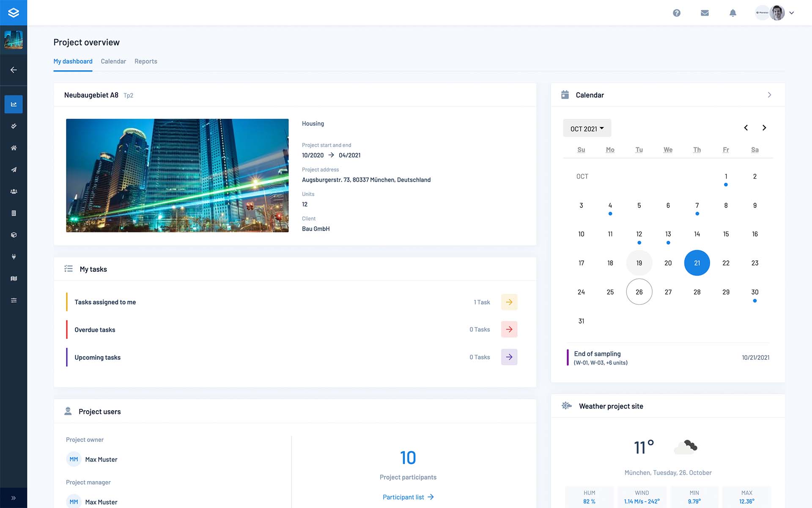Open the Participant list link
This screenshot has width=812, height=508.
click(408, 497)
